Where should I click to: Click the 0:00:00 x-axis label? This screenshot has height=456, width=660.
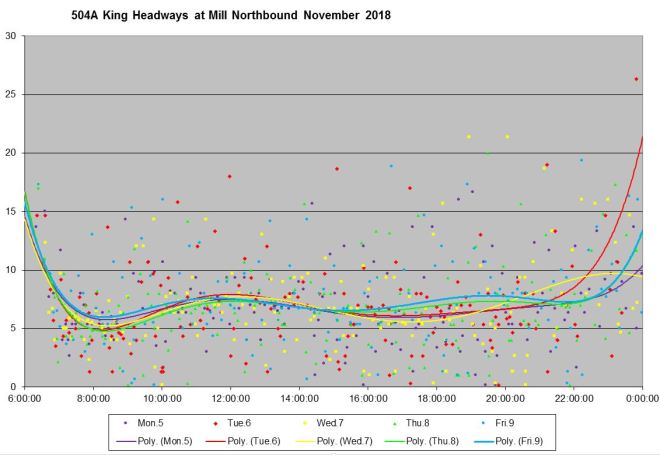click(x=640, y=397)
